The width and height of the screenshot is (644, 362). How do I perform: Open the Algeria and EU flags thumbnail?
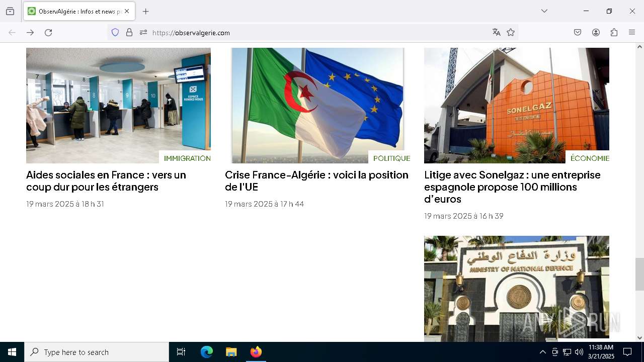(x=317, y=106)
